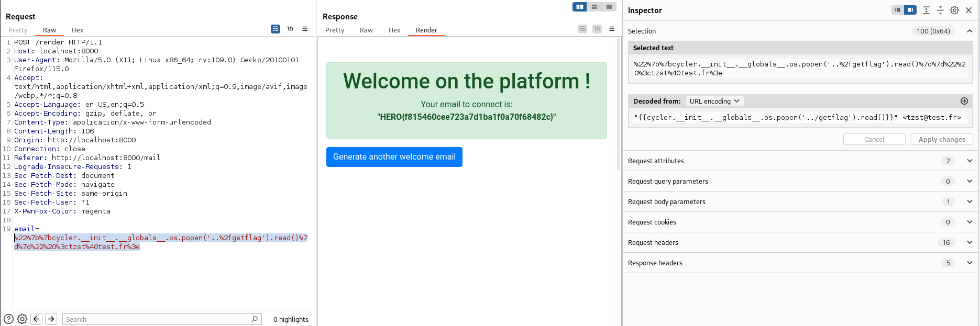
Task: Click the help question mark icon
Action: click(8, 319)
